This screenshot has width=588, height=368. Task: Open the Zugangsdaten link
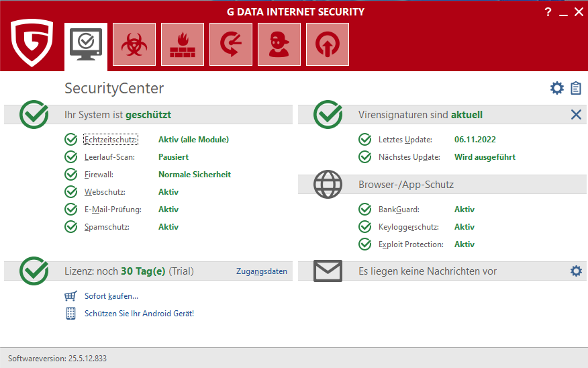262,271
